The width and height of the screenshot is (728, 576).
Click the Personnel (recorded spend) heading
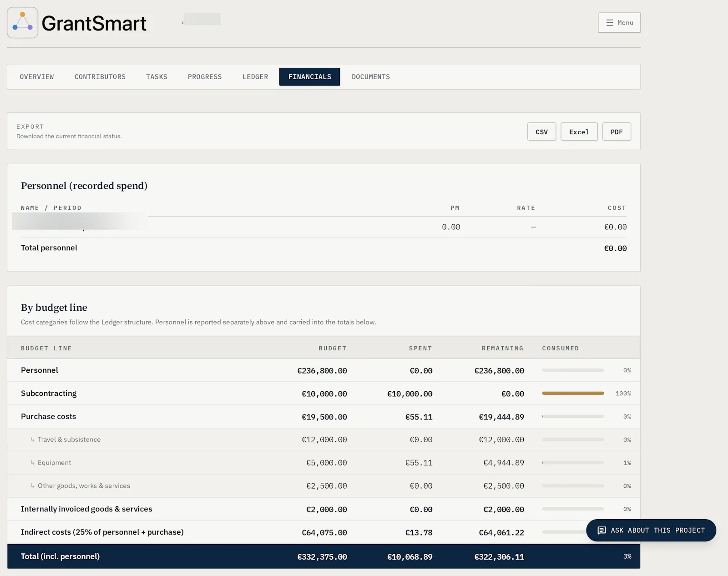pos(84,186)
